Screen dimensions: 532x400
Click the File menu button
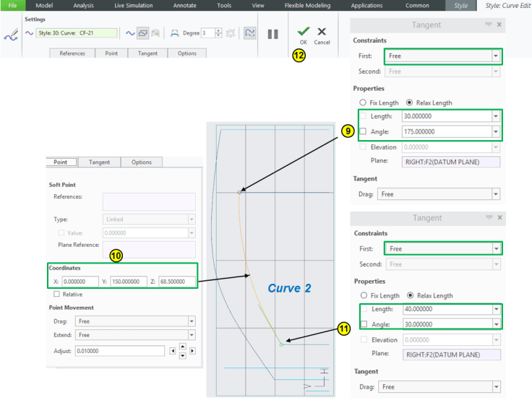click(12, 5)
